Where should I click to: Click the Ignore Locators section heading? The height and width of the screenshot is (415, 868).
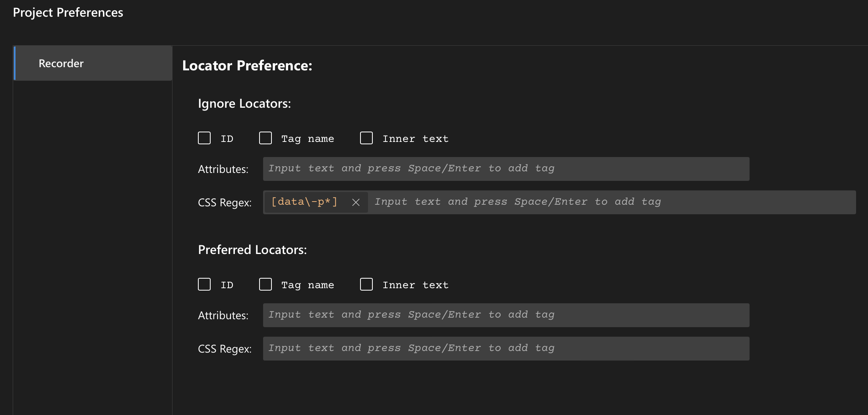click(x=244, y=104)
